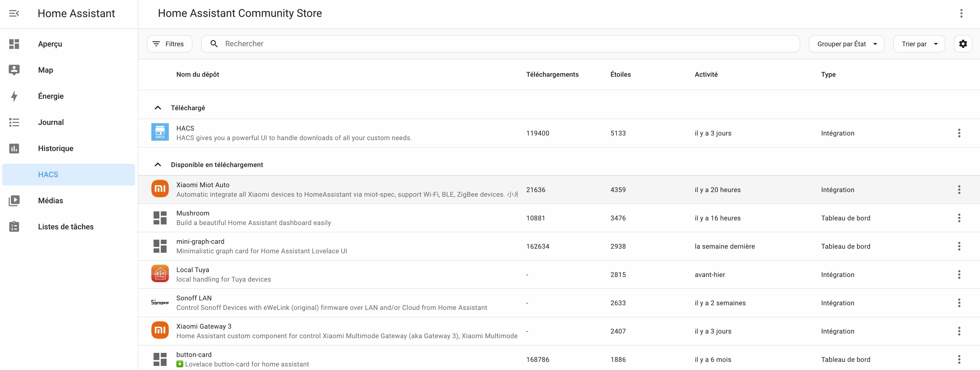Click the Home Assistant sidebar title
Viewport: 980px width, 370px height.
pyautogui.click(x=76, y=13)
